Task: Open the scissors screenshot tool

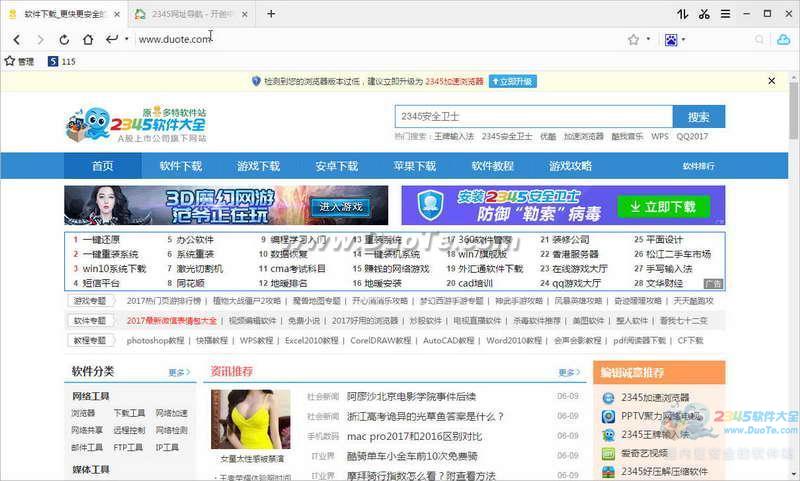Action: (705, 14)
